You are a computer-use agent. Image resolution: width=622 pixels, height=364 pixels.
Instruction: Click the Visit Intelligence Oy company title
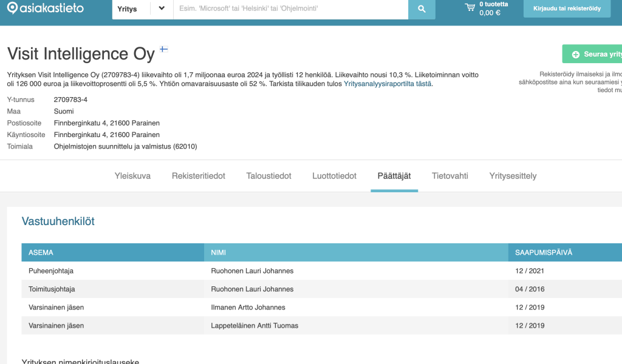point(81,54)
